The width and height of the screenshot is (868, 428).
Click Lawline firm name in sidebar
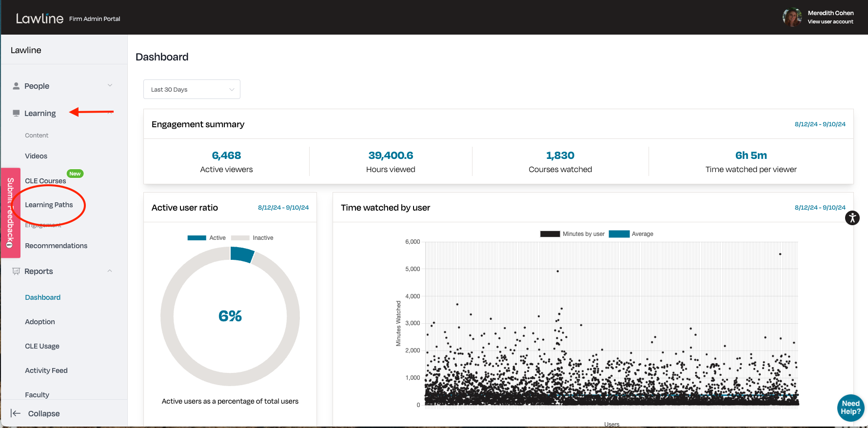pyautogui.click(x=26, y=50)
